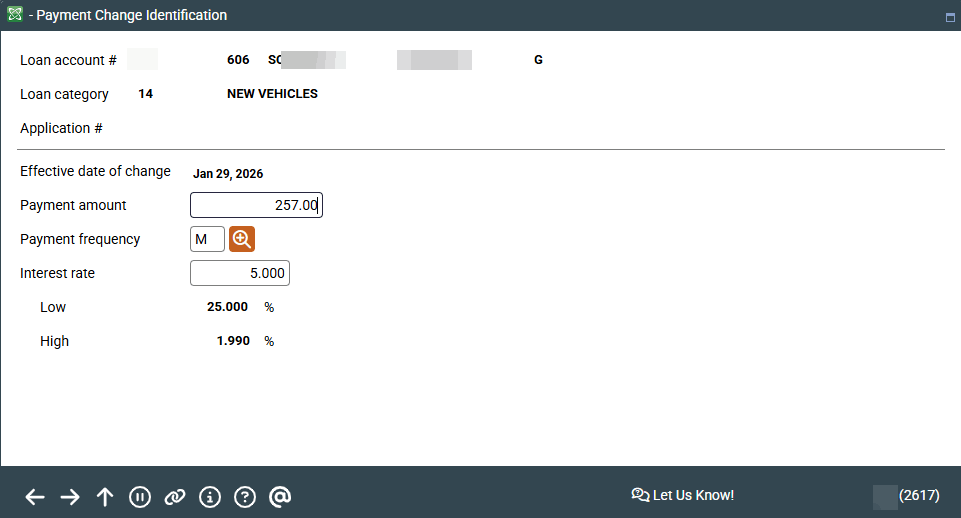Click the circled info icon

[210, 497]
